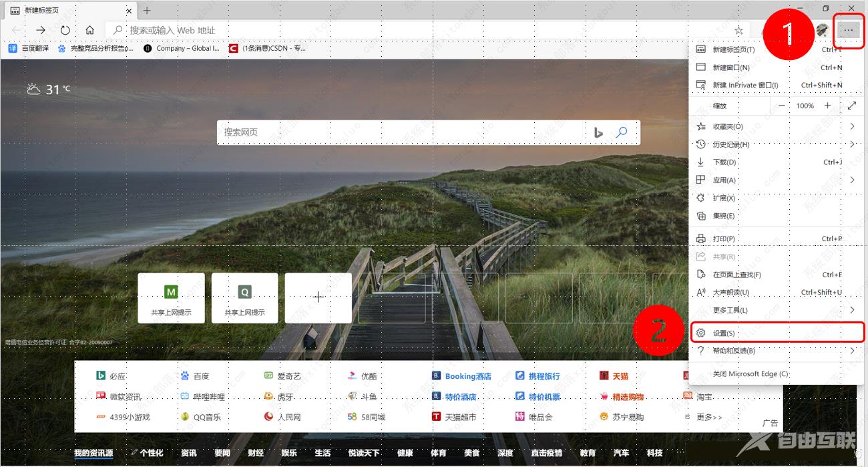Click the home icon in toolbar
Screen dimensions: 868x467
coord(89,30)
